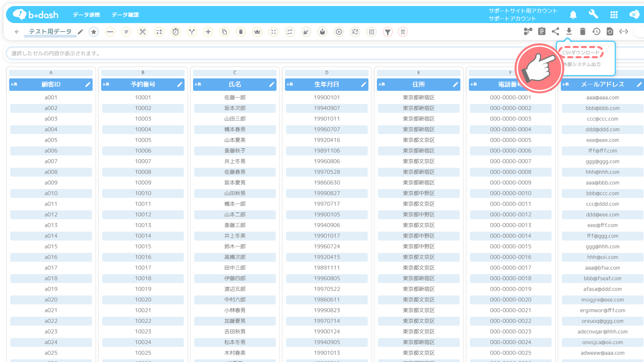644x362 pixels.
Task: Click the b→dash logo
Action: pyautogui.click(x=36, y=15)
